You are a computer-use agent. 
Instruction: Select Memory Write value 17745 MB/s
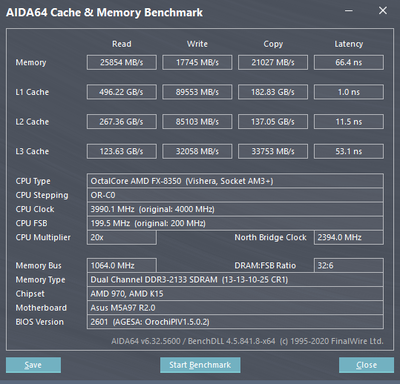pyautogui.click(x=197, y=62)
